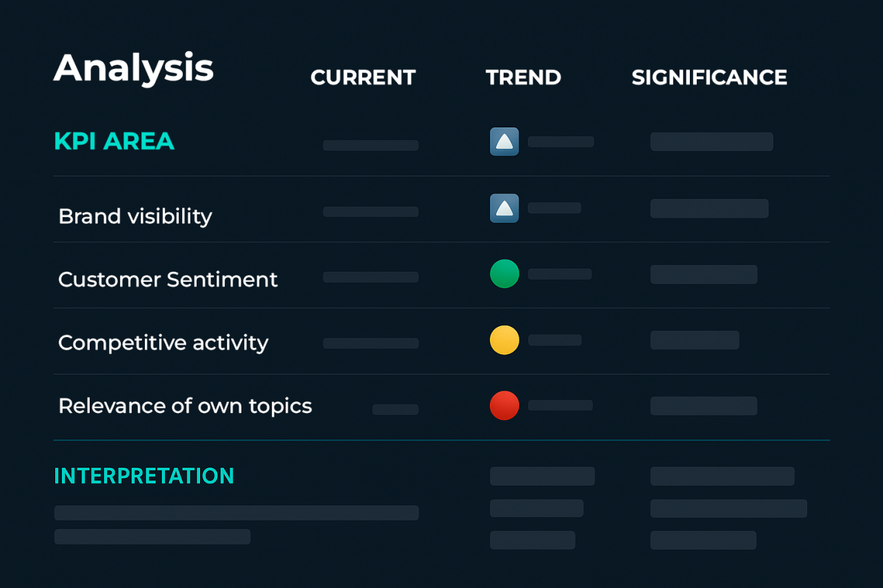Select the Competitive activity row label

point(163,343)
